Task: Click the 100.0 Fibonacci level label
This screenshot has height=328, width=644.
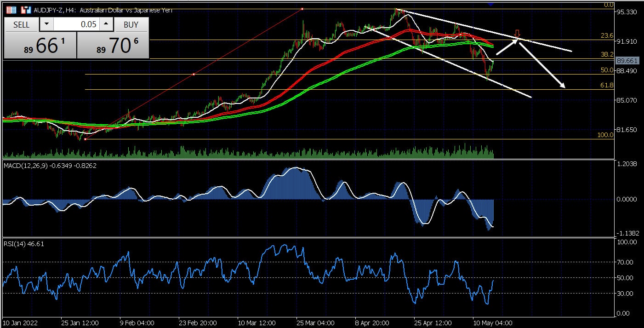Action: [605, 135]
